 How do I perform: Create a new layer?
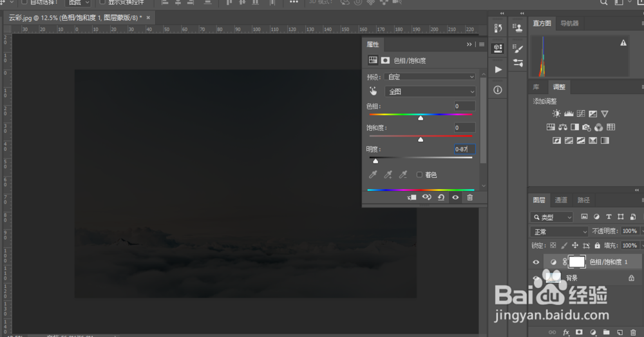620,332
